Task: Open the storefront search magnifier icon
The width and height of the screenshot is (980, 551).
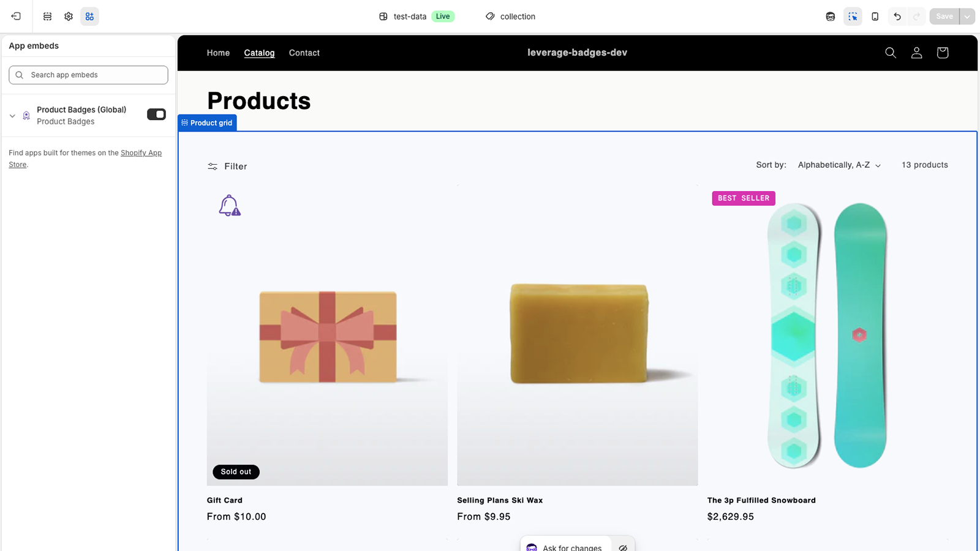Action: (891, 53)
